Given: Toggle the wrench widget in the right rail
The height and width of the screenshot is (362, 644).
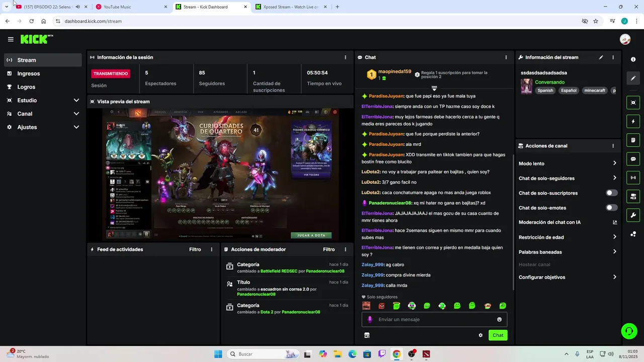Looking at the screenshot, I should coord(633,215).
